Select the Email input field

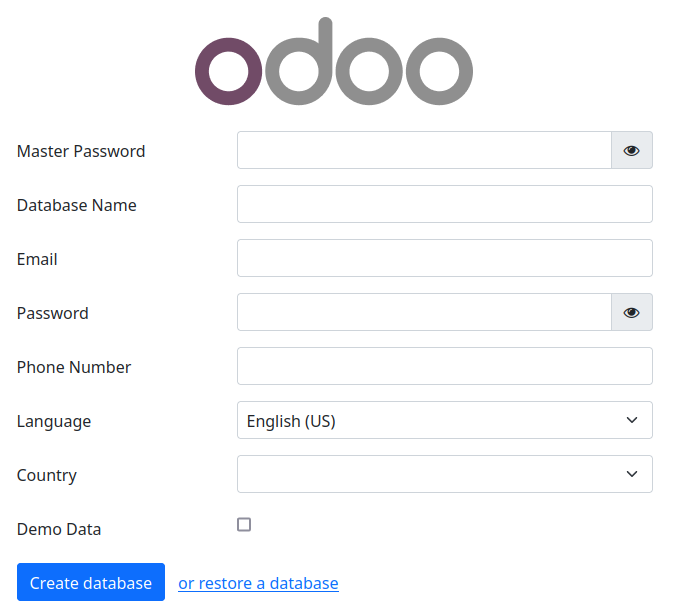click(444, 258)
